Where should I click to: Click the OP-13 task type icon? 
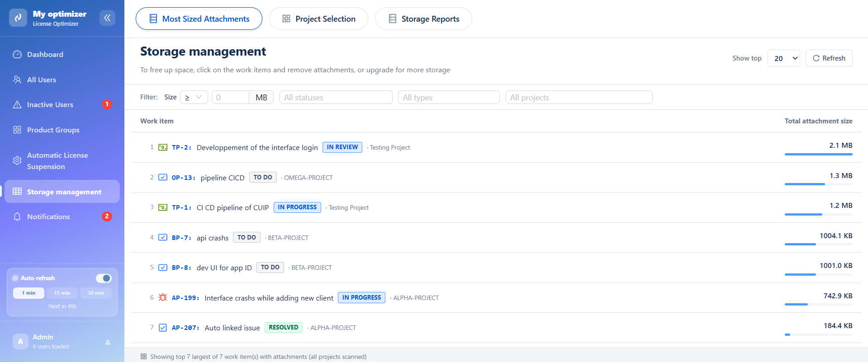(163, 177)
